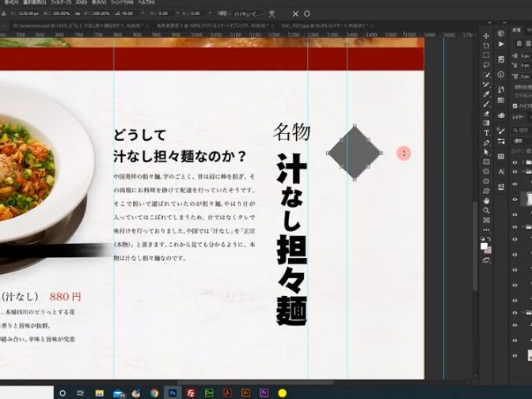Select the Artboard tool below the Move tool
Image resolution: width=532 pixels, height=399 pixels.
click(486, 45)
